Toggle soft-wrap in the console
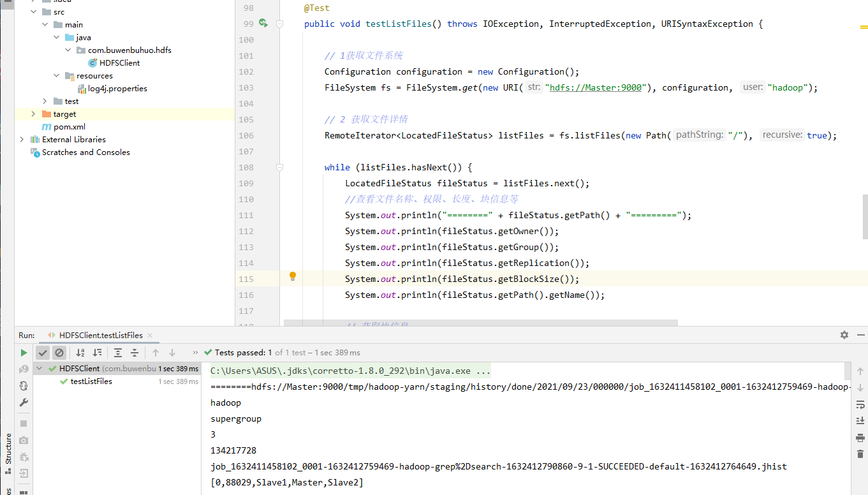The image size is (868, 495). 860,404
